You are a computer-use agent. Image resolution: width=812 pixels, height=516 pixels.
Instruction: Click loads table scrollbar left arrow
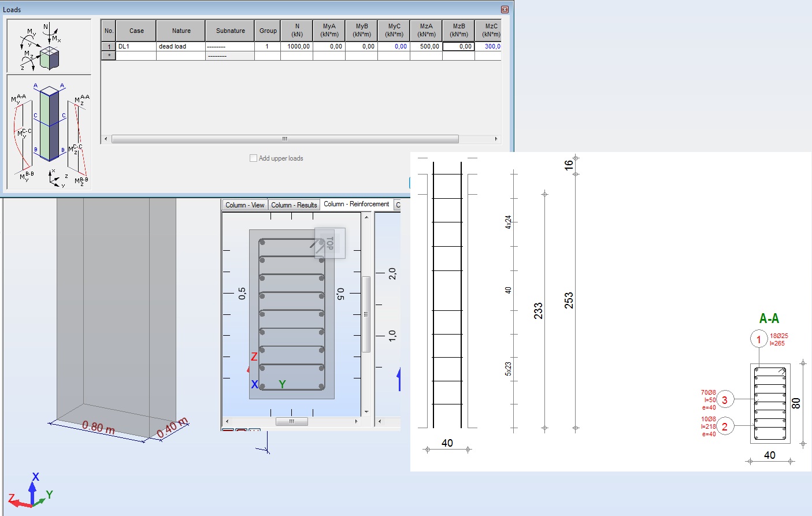point(105,139)
